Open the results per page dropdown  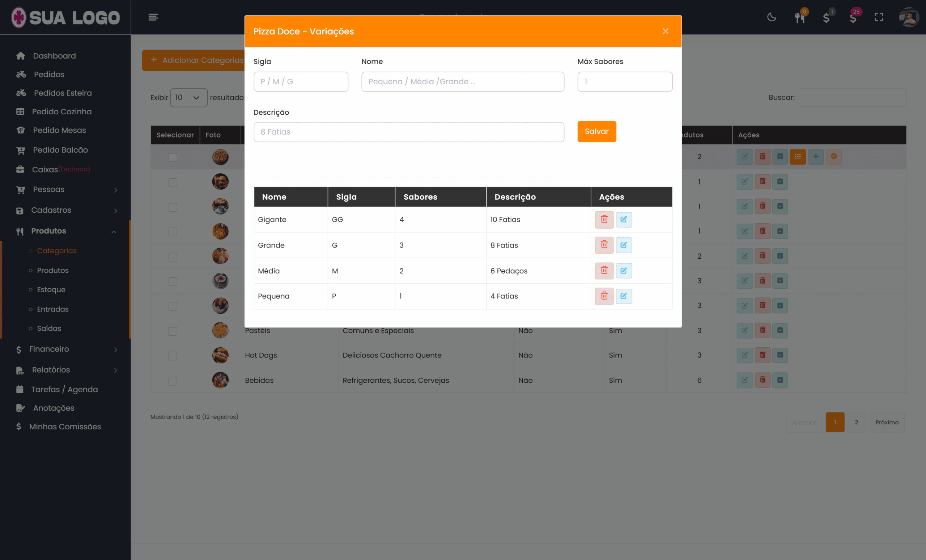(x=188, y=98)
